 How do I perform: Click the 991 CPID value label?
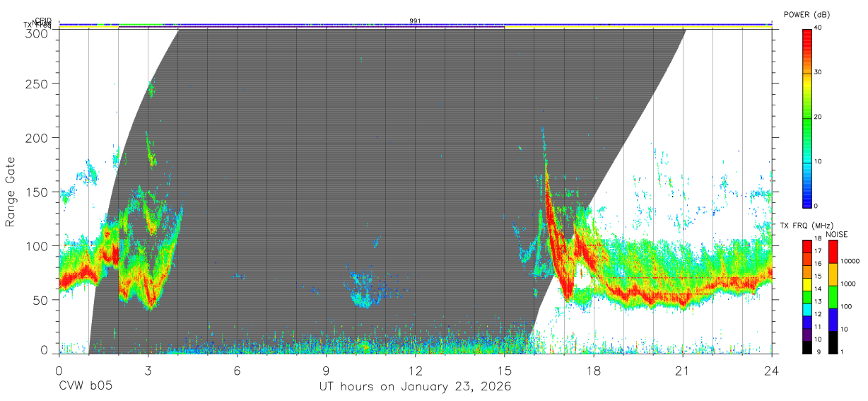click(x=415, y=21)
